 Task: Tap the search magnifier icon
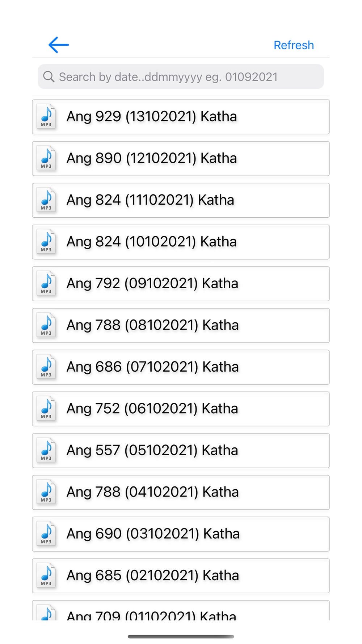click(49, 77)
